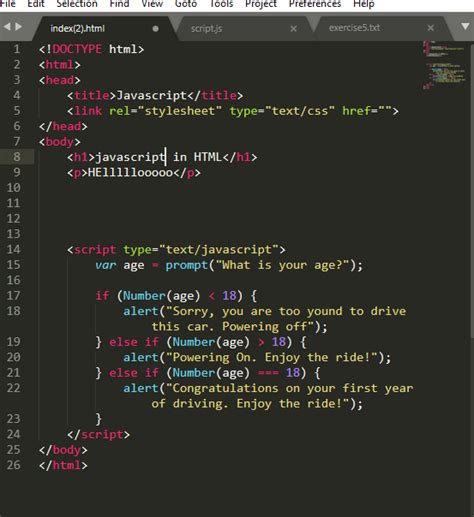Click line number 26 in gutter
Viewport: 474px width, 517px height.
pyautogui.click(x=13, y=465)
